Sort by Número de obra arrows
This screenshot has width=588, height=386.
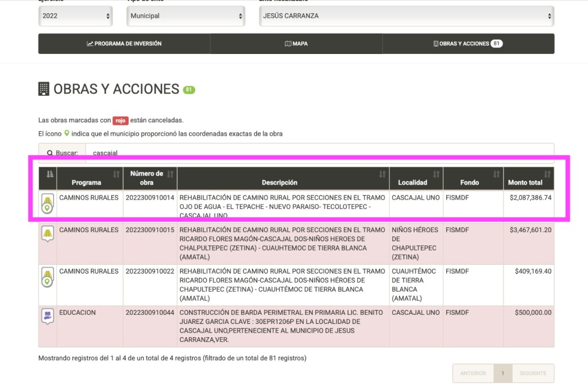(x=170, y=175)
